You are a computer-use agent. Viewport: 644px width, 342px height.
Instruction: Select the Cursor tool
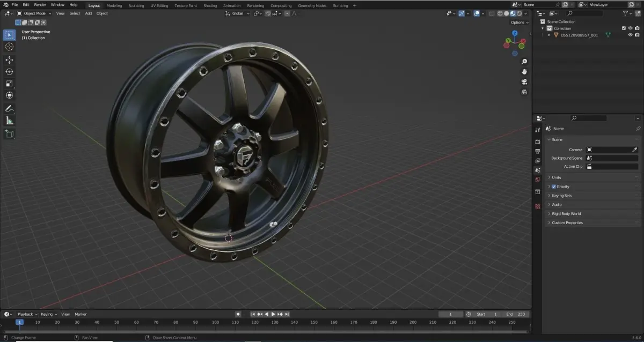[9, 47]
